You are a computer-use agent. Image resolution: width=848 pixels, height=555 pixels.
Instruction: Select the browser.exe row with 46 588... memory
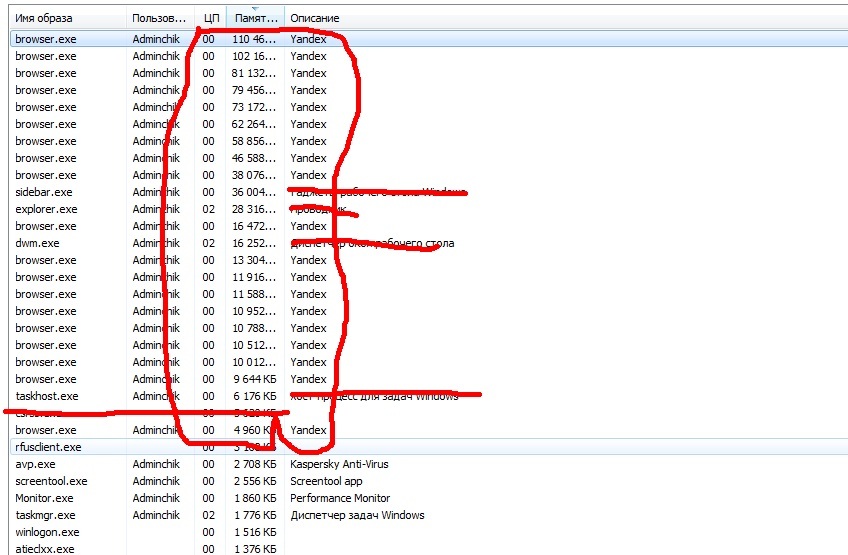429,158
